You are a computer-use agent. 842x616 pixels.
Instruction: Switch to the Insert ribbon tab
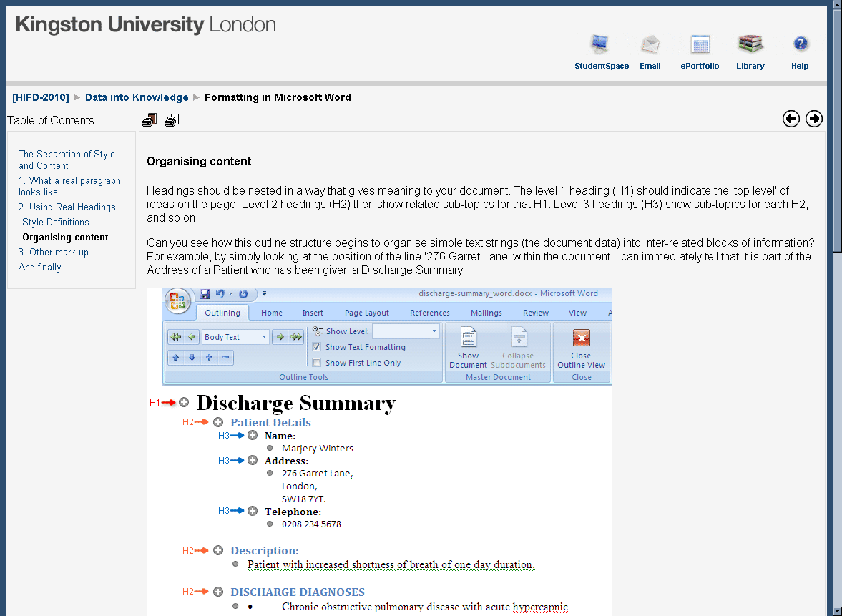313,313
